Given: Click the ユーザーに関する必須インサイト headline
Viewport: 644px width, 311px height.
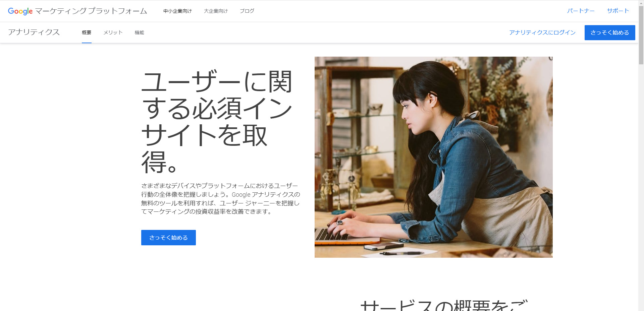Looking at the screenshot, I should click(x=217, y=122).
